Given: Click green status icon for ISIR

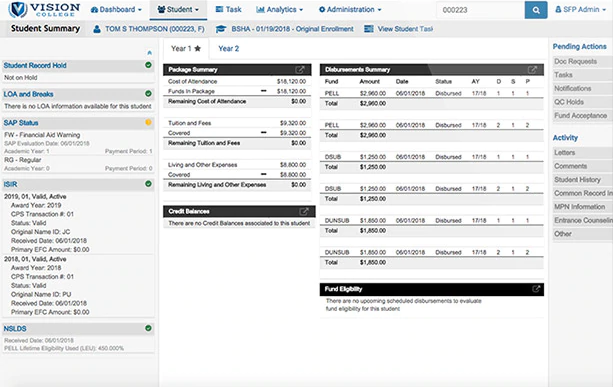Looking at the screenshot, I should 148,183.
